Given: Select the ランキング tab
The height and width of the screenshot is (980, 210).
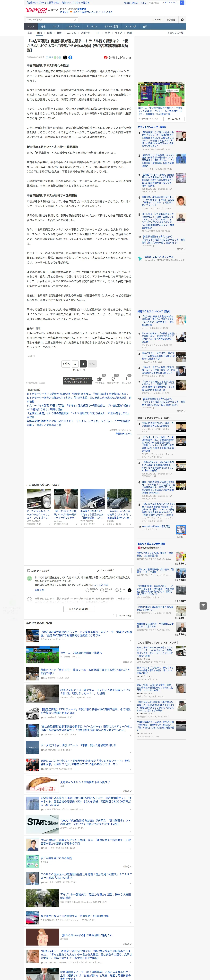Looking at the screenshot, I should (x=130, y=27).
